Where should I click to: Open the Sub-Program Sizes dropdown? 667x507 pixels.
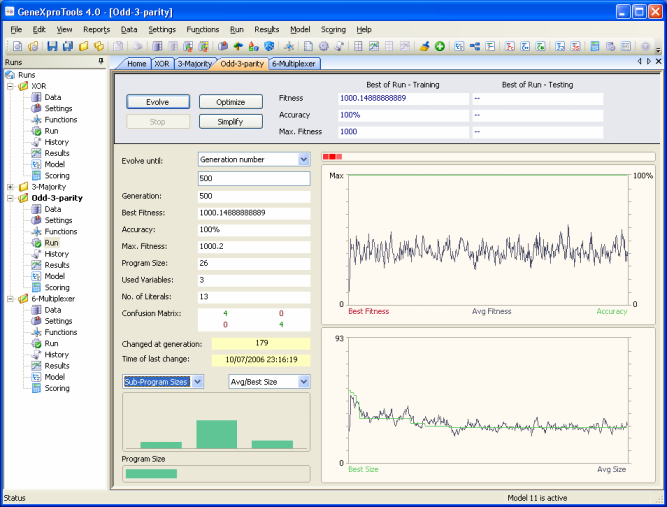point(197,382)
